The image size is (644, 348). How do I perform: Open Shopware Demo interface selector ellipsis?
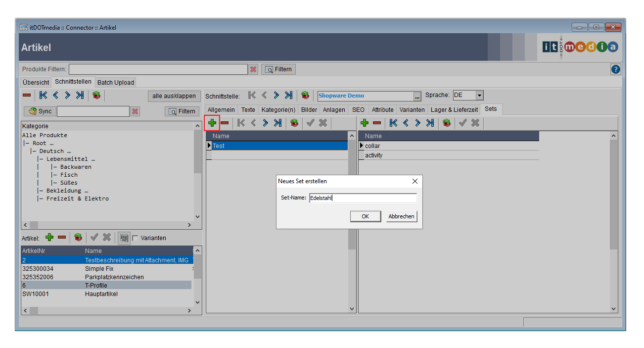coord(417,96)
